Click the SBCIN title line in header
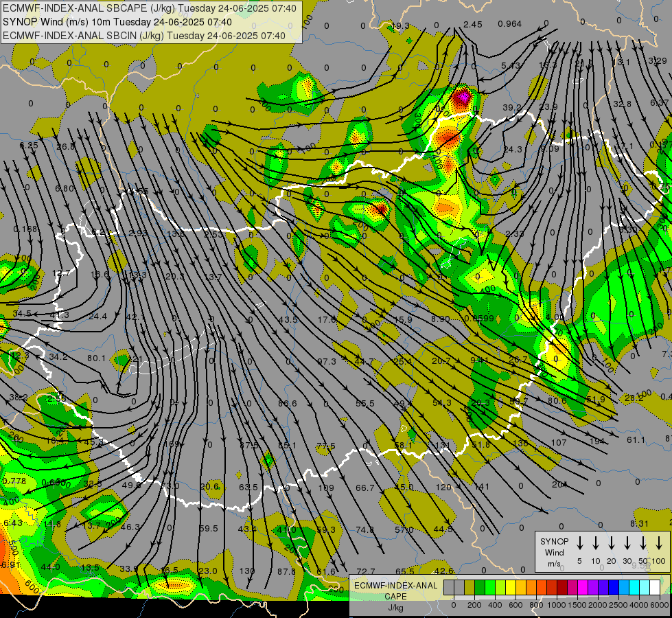672x618 pixels. click(144, 36)
